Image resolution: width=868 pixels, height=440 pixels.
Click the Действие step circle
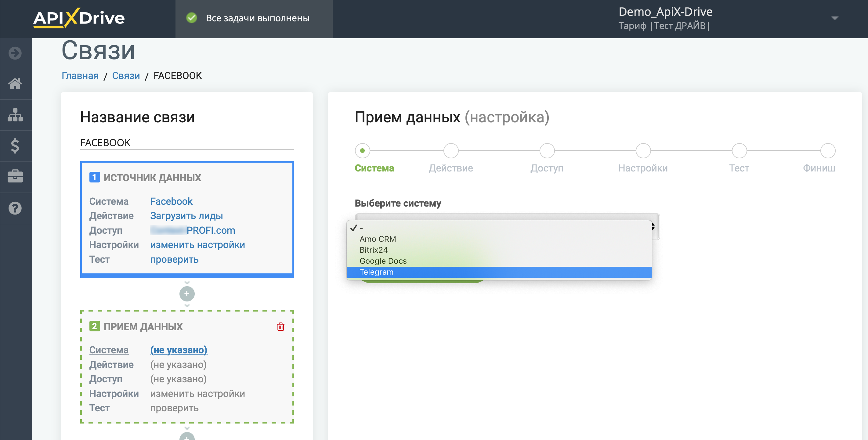click(451, 151)
